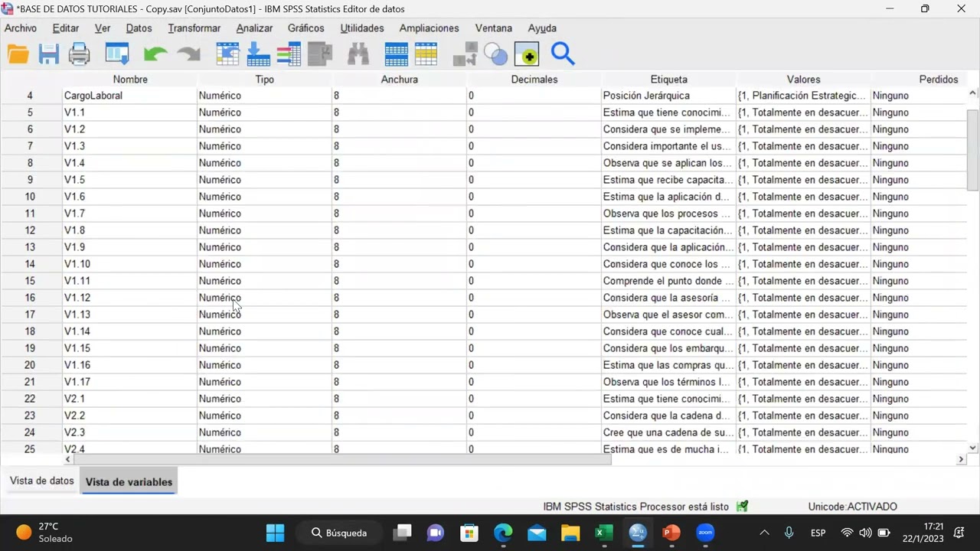This screenshot has width=980, height=551.
Task: Click the Etiqueta column header
Action: coord(669,80)
